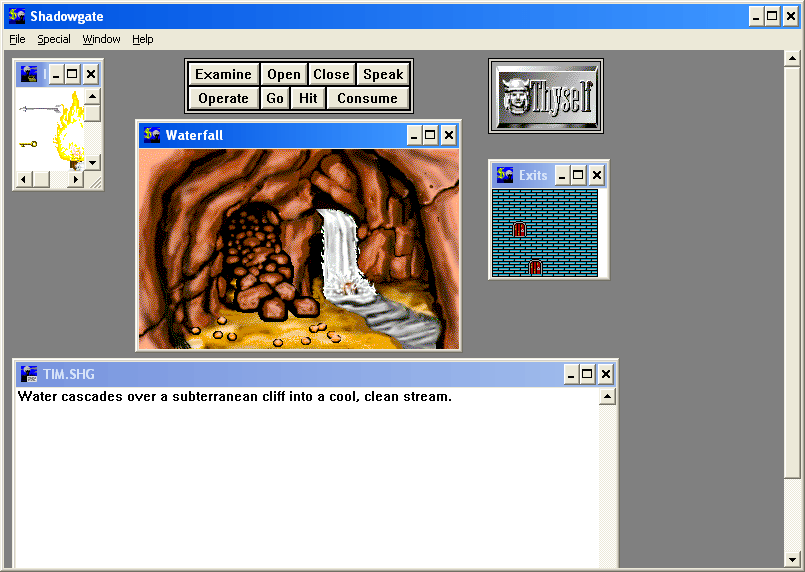The width and height of the screenshot is (805, 572).
Task: Open the File menu
Action: point(17,39)
